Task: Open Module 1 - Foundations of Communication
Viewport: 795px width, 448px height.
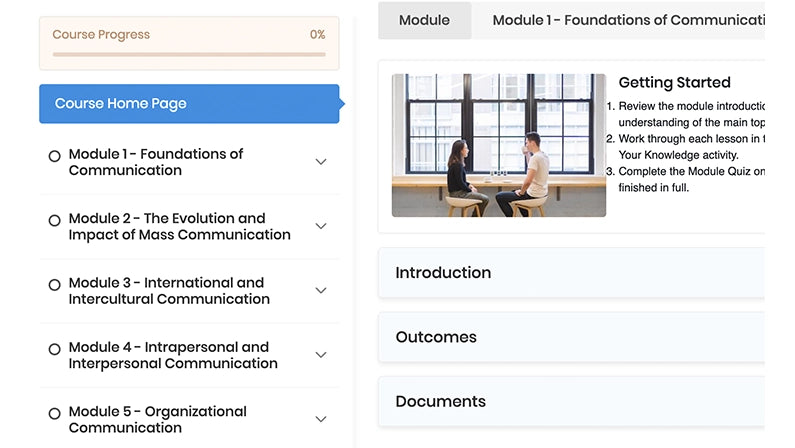Action: (x=156, y=162)
